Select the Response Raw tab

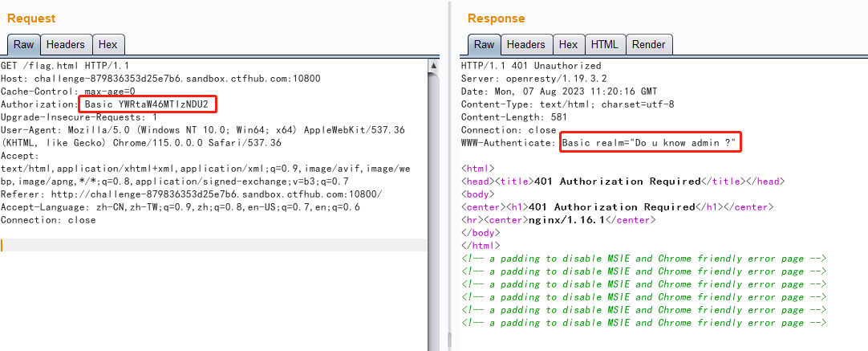(x=485, y=44)
